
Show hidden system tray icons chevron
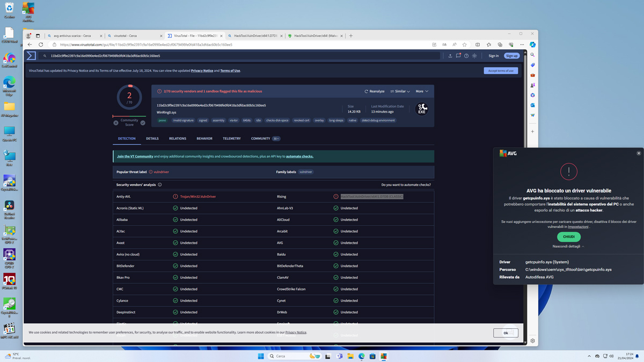click(589, 356)
